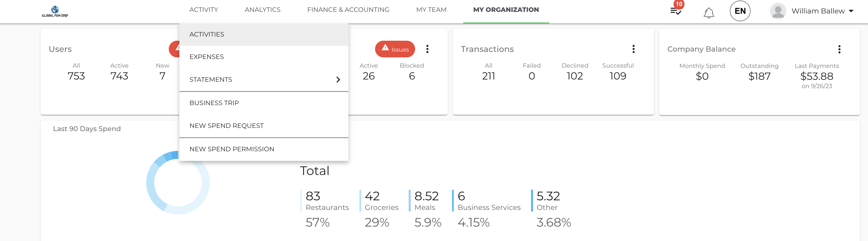
Task: Click the Last 90 Days Spend heading
Action: [x=86, y=129]
